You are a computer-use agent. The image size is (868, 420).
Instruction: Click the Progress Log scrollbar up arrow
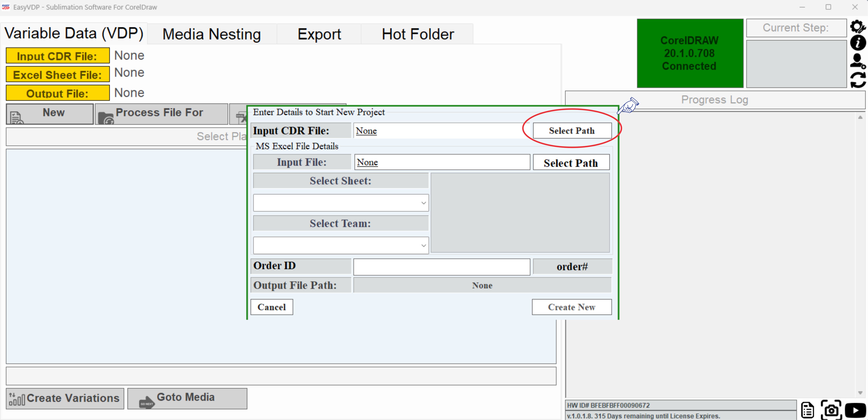tap(861, 117)
